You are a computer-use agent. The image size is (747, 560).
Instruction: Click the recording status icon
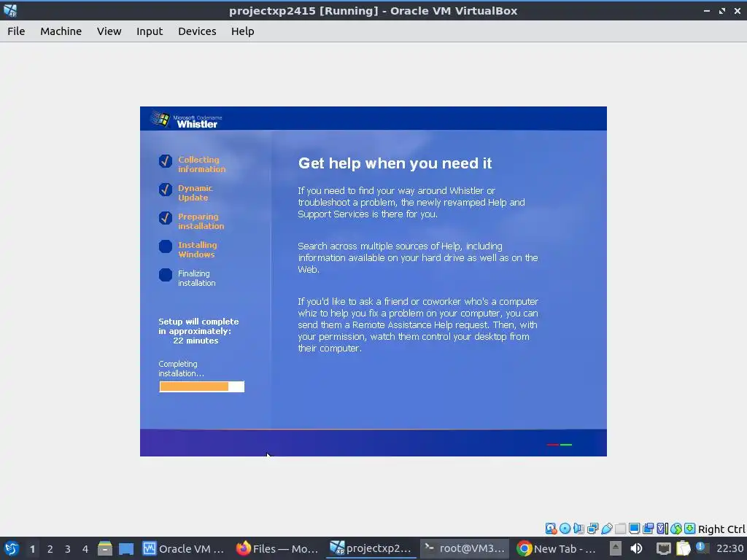pyautogui.click(x=648, y=529)
